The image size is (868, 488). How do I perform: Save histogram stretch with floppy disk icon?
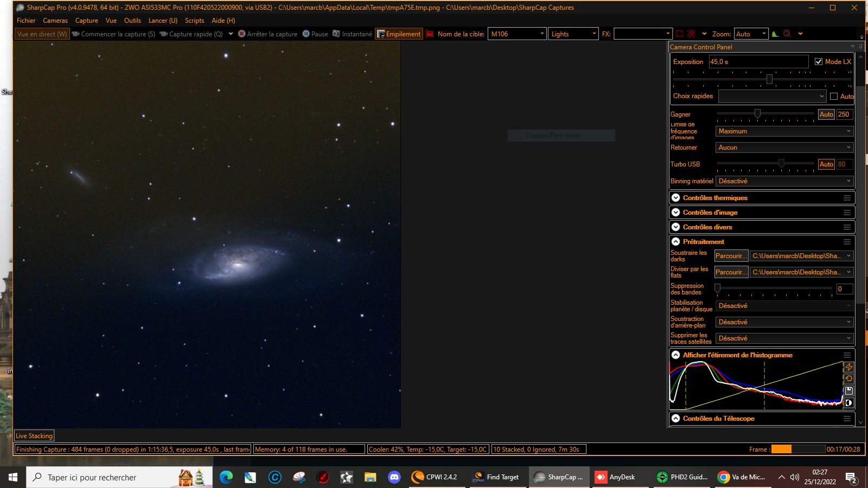849,391
